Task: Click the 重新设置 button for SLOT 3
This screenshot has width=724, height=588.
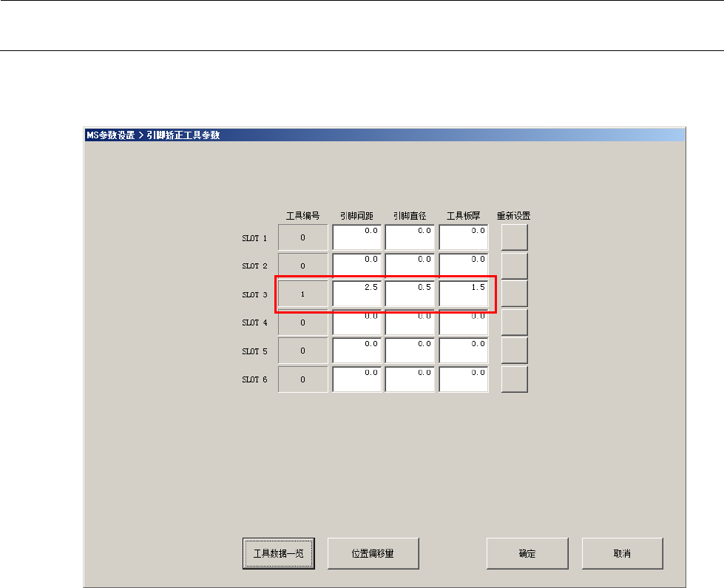Action: coord(515,294)
